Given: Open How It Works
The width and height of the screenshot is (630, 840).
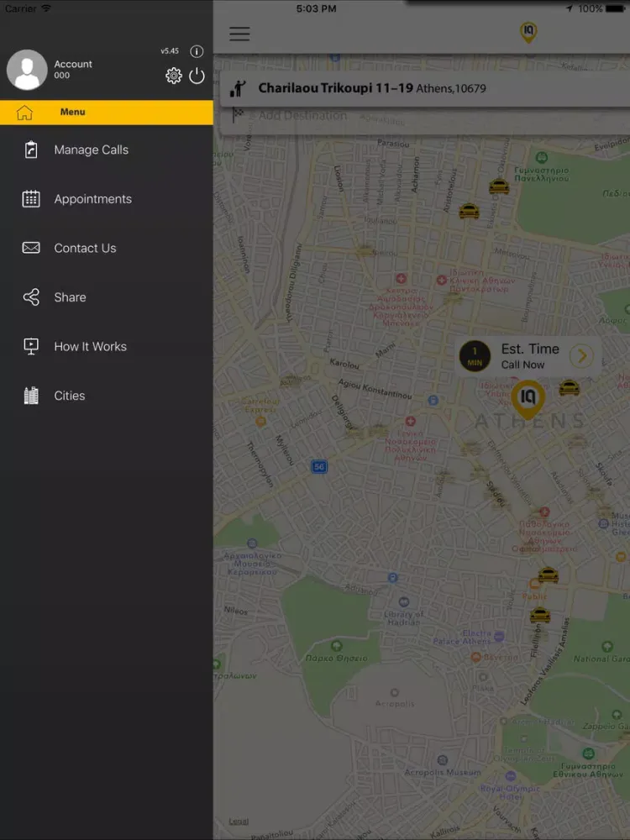Looking at the screenshot, I should [x=107, y=347].
